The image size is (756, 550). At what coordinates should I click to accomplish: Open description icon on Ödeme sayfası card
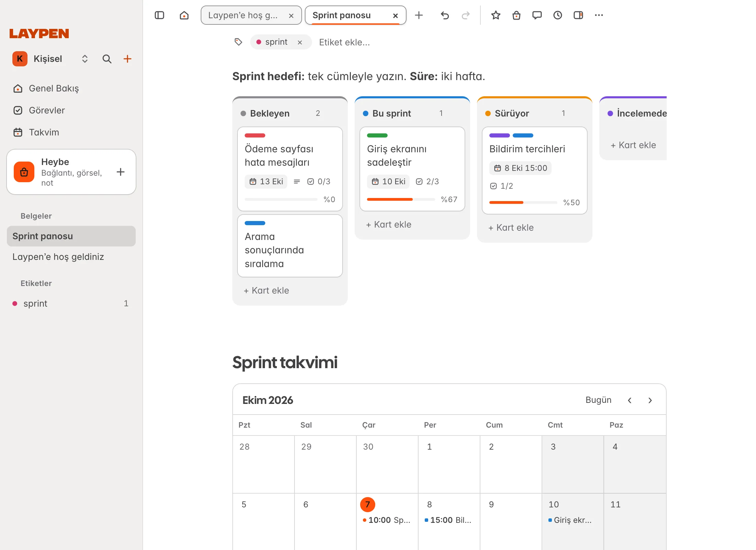tap(297, 181)
